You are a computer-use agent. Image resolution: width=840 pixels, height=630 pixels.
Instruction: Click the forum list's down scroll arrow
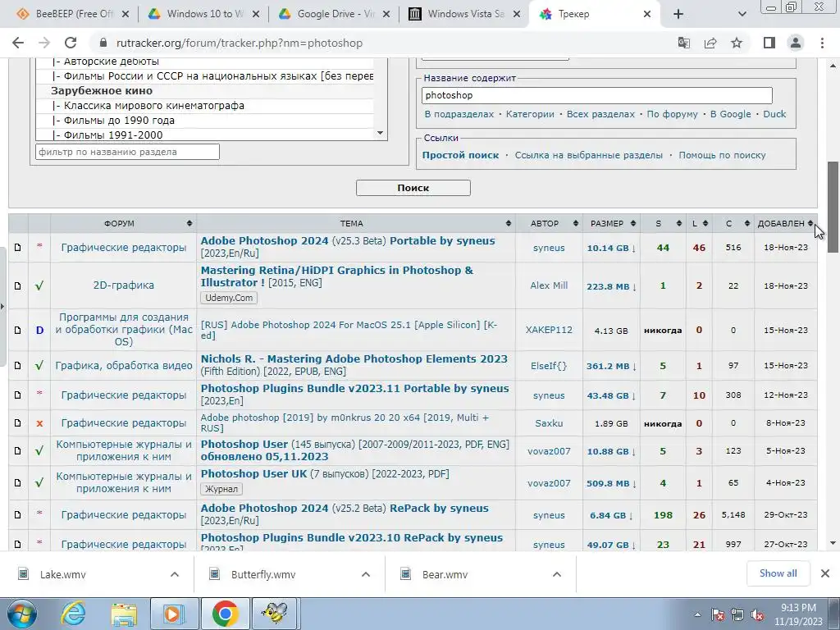pyautogui.click(x=381, y=133)
